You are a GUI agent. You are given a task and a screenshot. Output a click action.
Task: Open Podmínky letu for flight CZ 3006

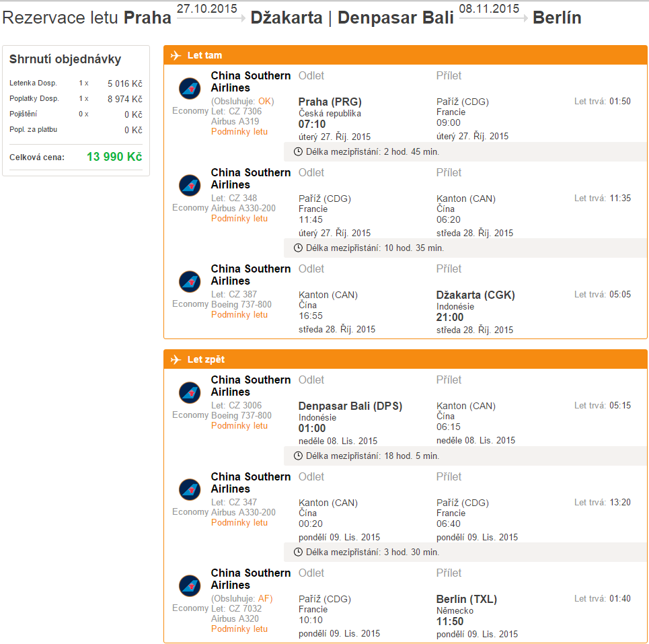pos(239,426)
